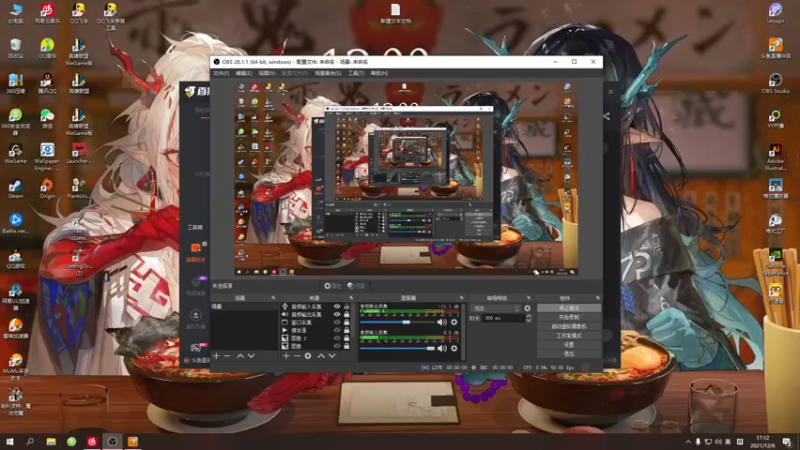The width and height of the screenshot is (800, 450).
Task: Click the 开始录制 button
Action: click(568, 317)
